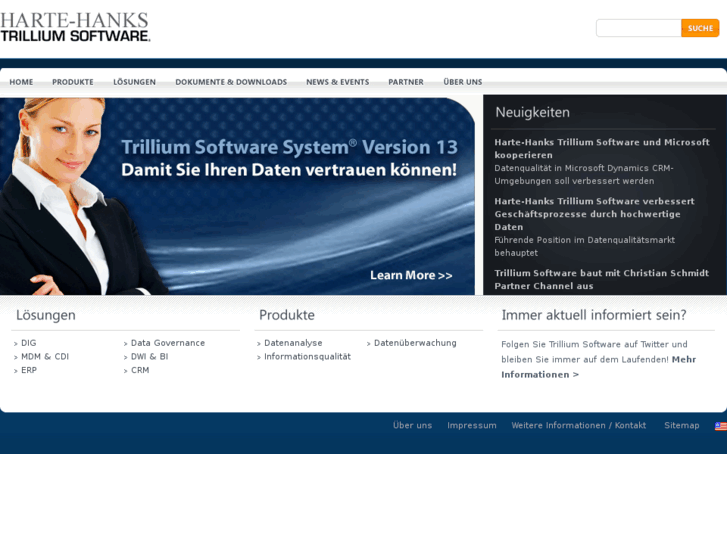Click the orange SUCHE button
This screenshot has height=545, width=727.
(x=700, y=28)
